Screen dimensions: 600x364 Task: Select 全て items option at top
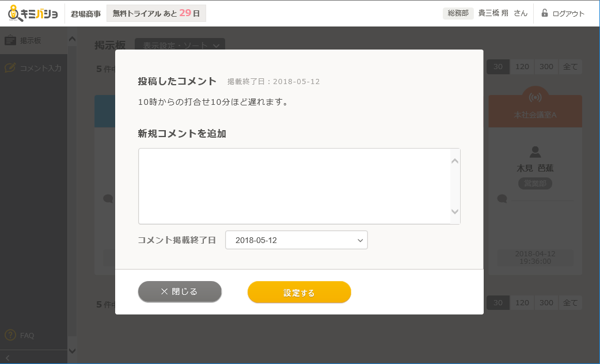coord(570,67)
